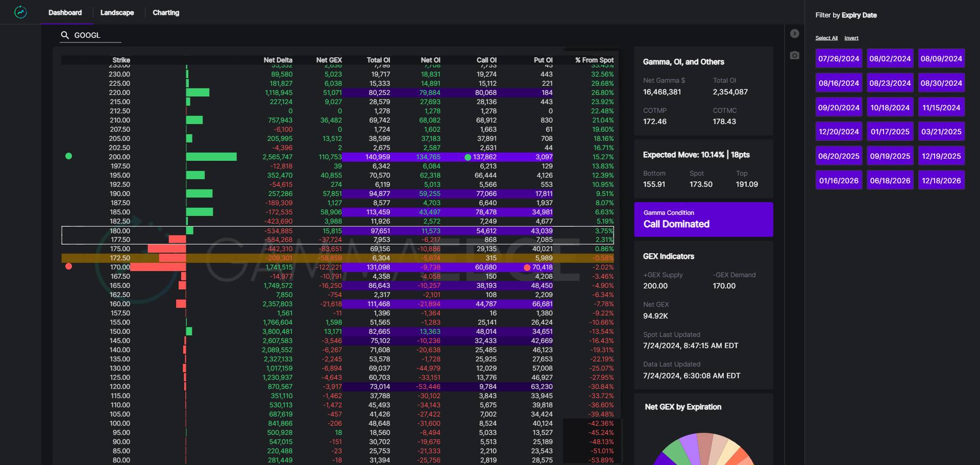
Task: Switch to the Landscape tab
Action: pos(117,13)
